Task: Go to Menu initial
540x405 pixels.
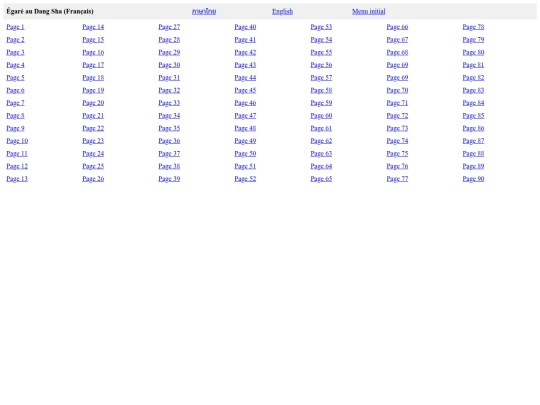Action: (x=368, y=11)
